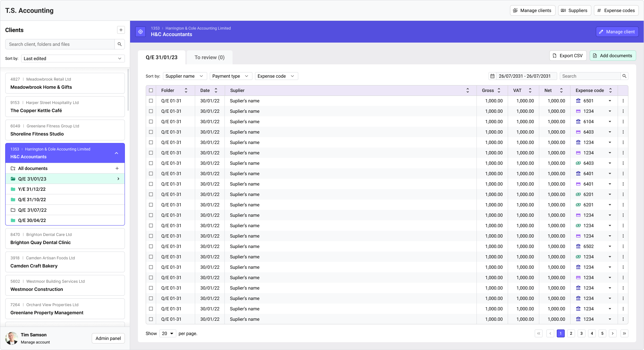Click the search magnifier in Clients panel
Viewport: 644px width, 350px height.
pos(120,44)
